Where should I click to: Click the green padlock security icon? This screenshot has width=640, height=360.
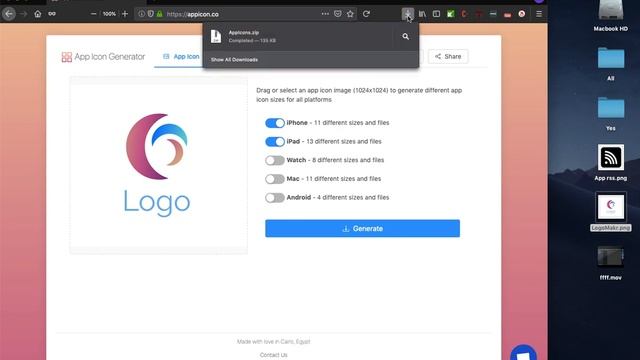tap(160, 14)
